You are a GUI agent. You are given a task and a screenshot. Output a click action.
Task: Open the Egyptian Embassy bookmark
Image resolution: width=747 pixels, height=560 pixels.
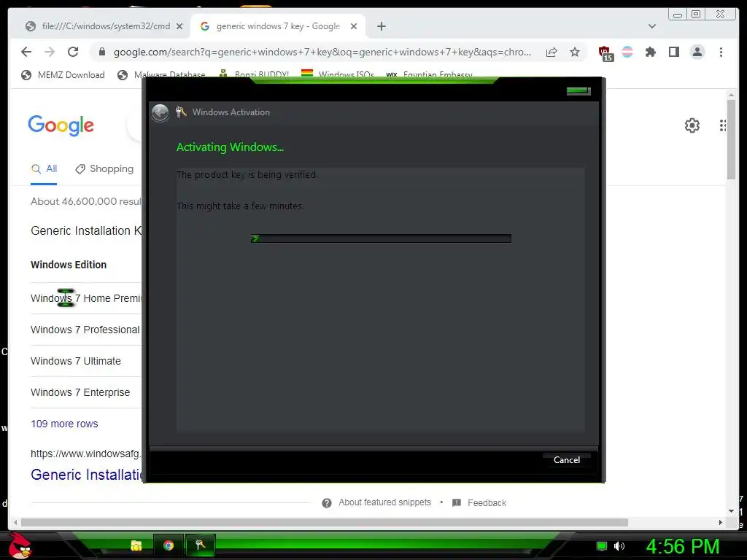429,75
